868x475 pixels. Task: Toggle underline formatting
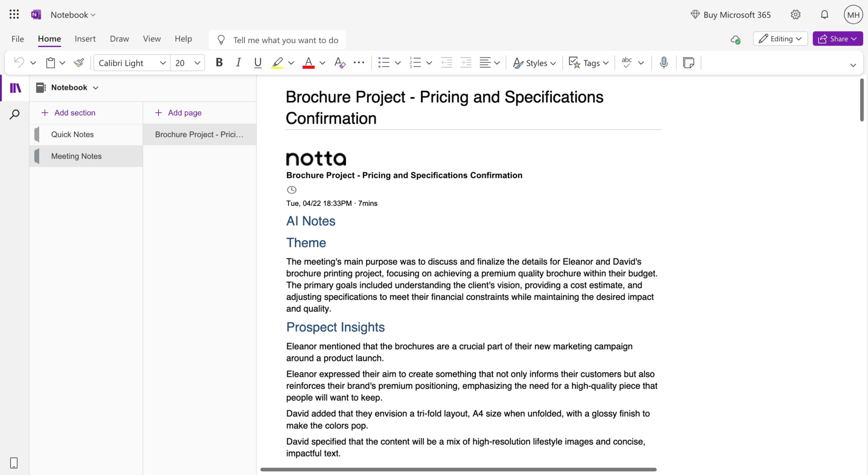[x=257, y=63]
